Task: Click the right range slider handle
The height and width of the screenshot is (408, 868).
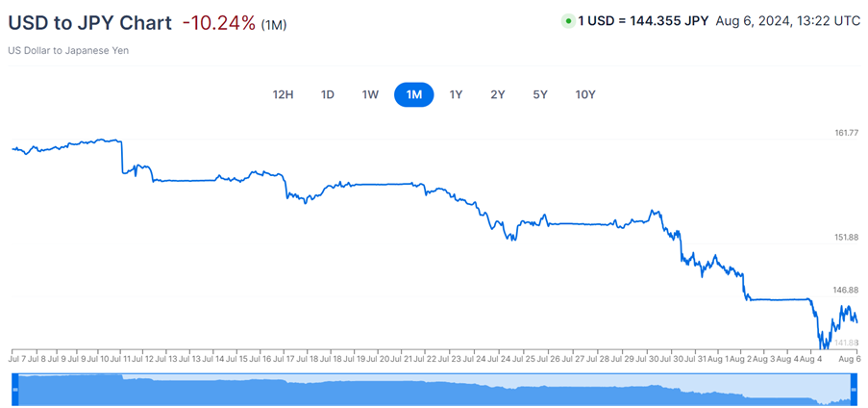Action: tap(855, 388)
